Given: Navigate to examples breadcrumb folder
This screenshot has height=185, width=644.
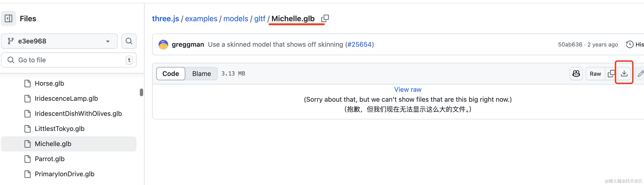Looking at the screenshot, I should [201, 19].
